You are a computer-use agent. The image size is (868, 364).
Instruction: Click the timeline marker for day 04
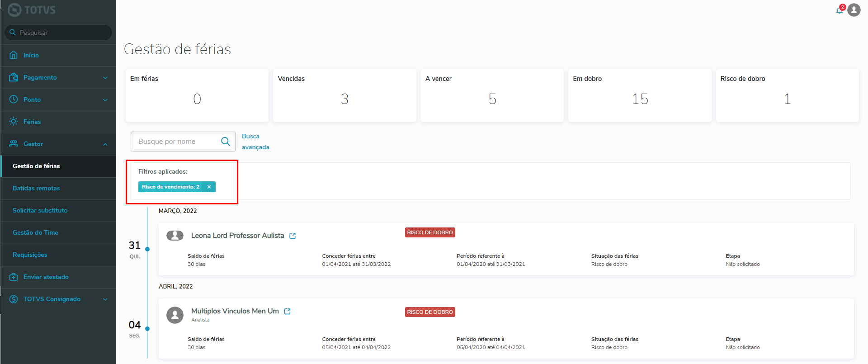147,329
